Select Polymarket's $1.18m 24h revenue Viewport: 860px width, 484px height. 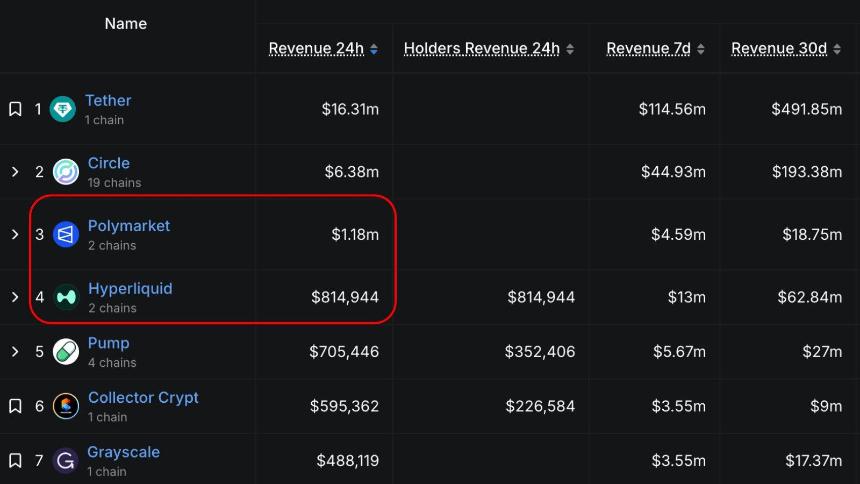point(355,234)
